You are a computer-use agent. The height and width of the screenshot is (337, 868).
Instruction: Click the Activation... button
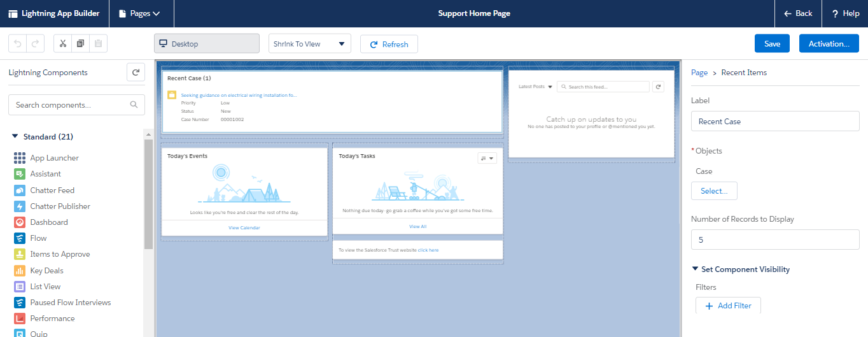[x=829, y=43]
